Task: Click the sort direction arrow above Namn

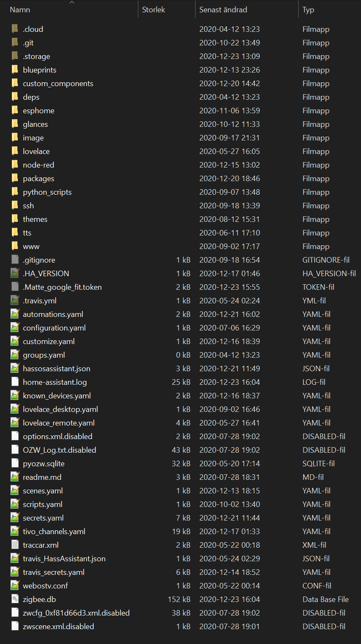Action: [72, 3]
